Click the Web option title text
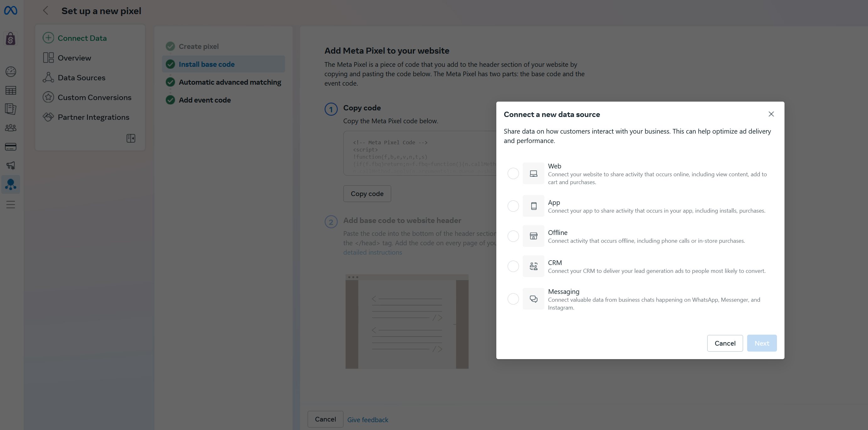Viewport: 868px width, 430px height. [554, 166]
